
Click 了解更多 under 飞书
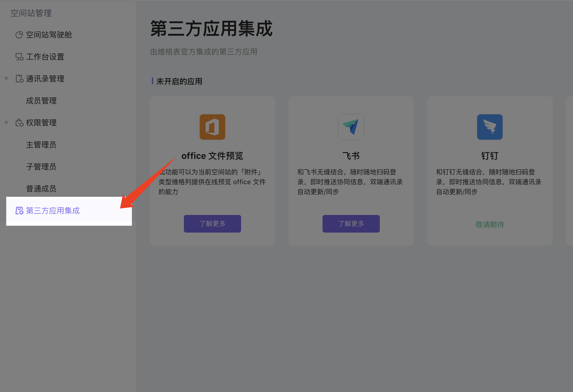click(351, 223)
